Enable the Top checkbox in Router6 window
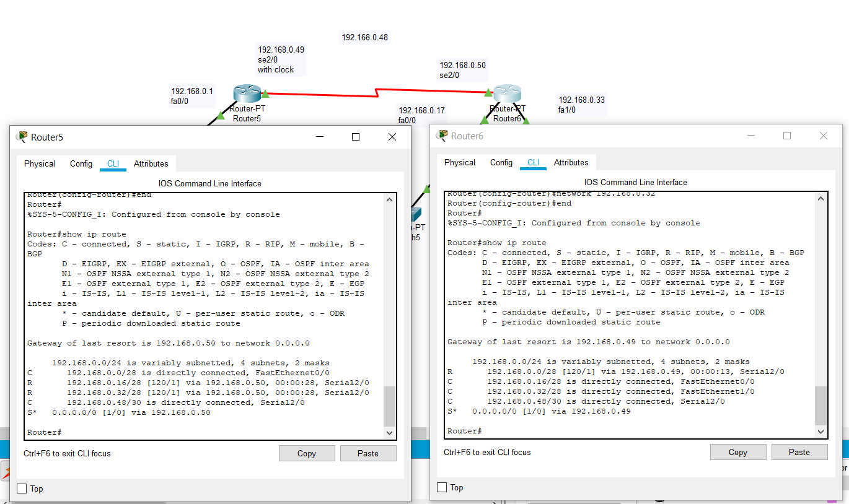This screenshot has width=849, height=504. pos(442,487)
